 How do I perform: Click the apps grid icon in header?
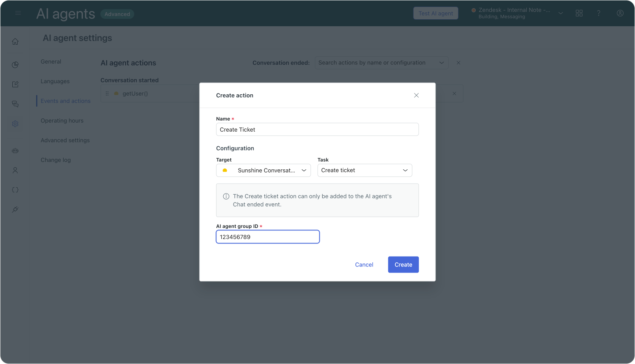[x=579, y=13]
